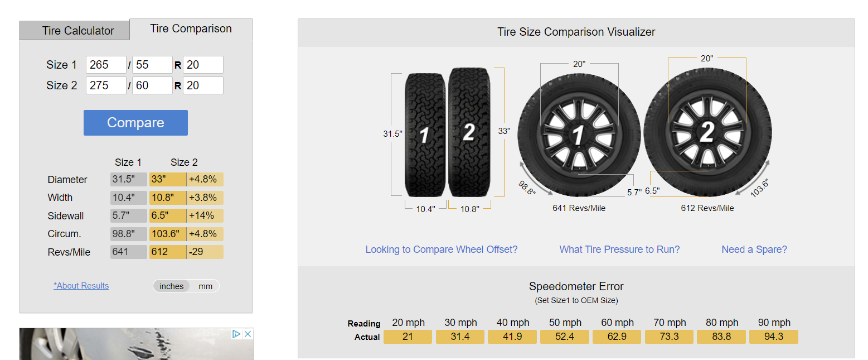Select the Size 2 width field (275)
Image resolution: width=868 pixels, height=360 pixels.
tap(106, 85)
